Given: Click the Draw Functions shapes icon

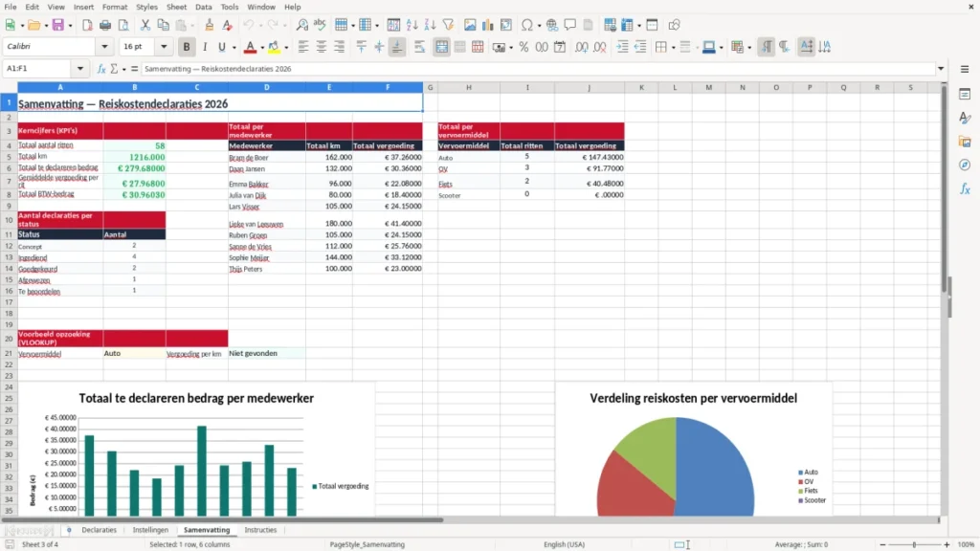Looking at the screenshot, I should 674,25.
